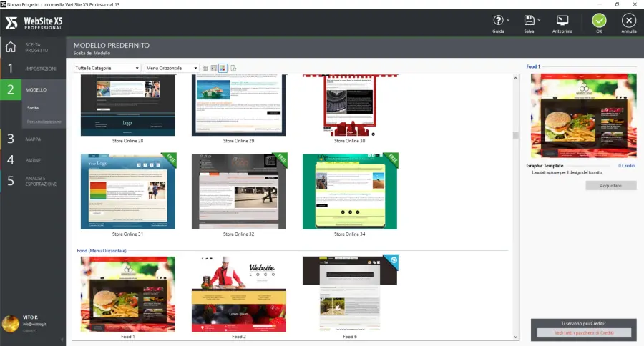Go to the Scelta Progetto home icon
The width and height of the screenshot is (644, 346).
tap(11, 47)
